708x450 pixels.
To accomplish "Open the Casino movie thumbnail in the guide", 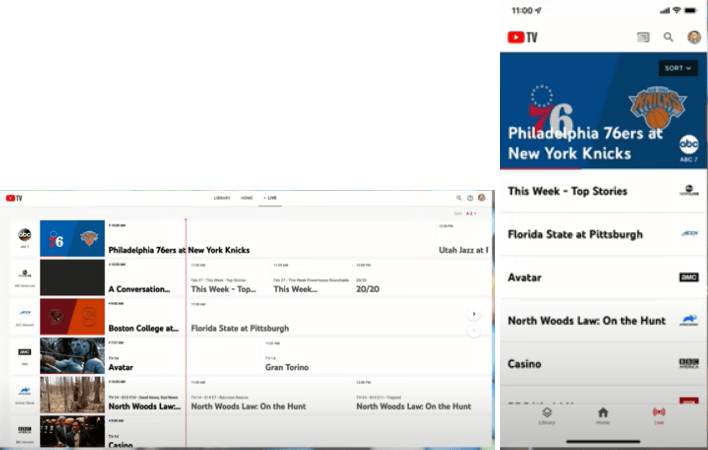I will 72,431.
